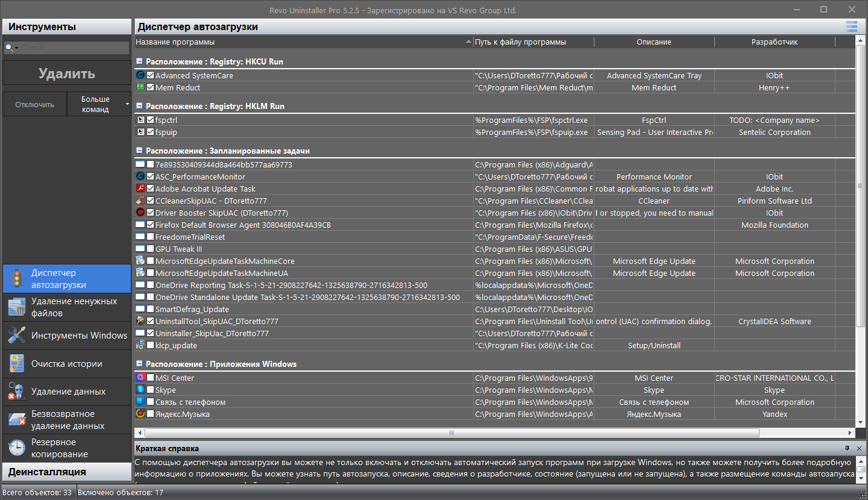This screenshot has height=500, width=868.
Task: Select OneDrive Standalone Update Task row
Action: (494, 297)
